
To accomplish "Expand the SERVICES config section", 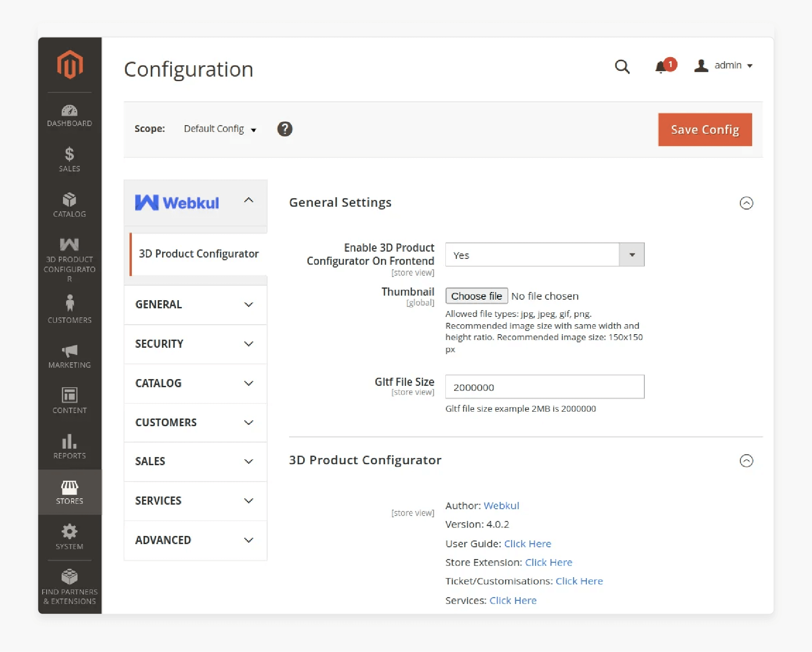I will [195, 501].
